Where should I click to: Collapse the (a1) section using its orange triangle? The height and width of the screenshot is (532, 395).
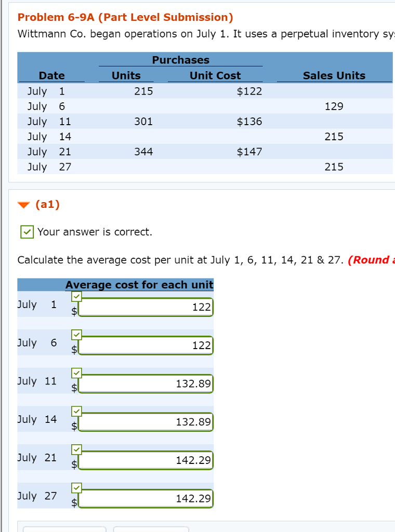[x=23, y=204]
